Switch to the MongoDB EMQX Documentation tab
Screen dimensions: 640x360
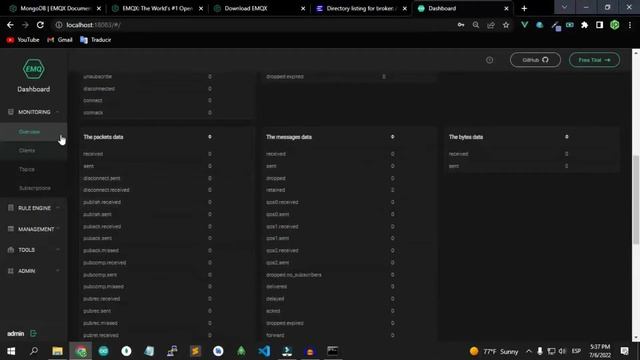click(55, 8)
